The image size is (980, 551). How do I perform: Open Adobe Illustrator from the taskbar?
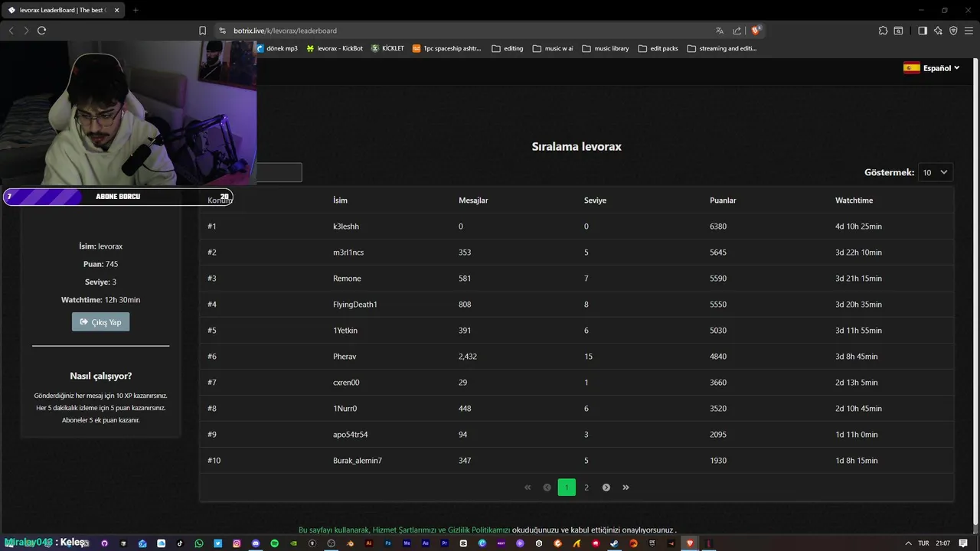coord(369,543)
